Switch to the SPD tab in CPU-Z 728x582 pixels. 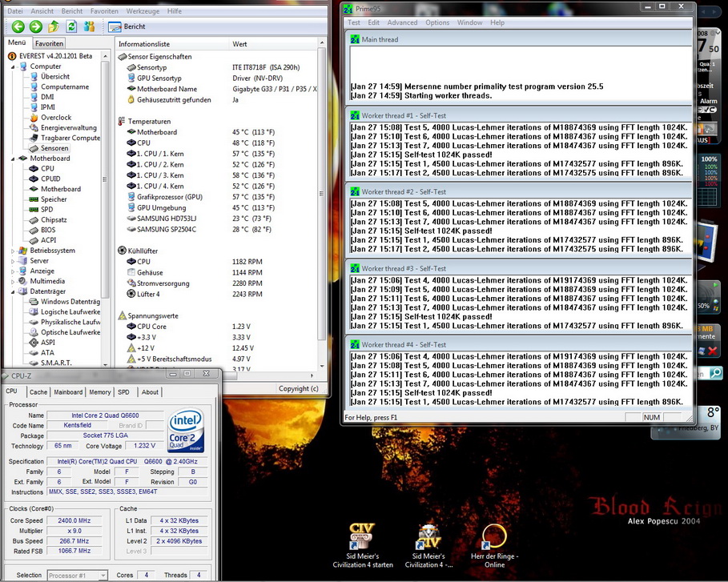123,392
